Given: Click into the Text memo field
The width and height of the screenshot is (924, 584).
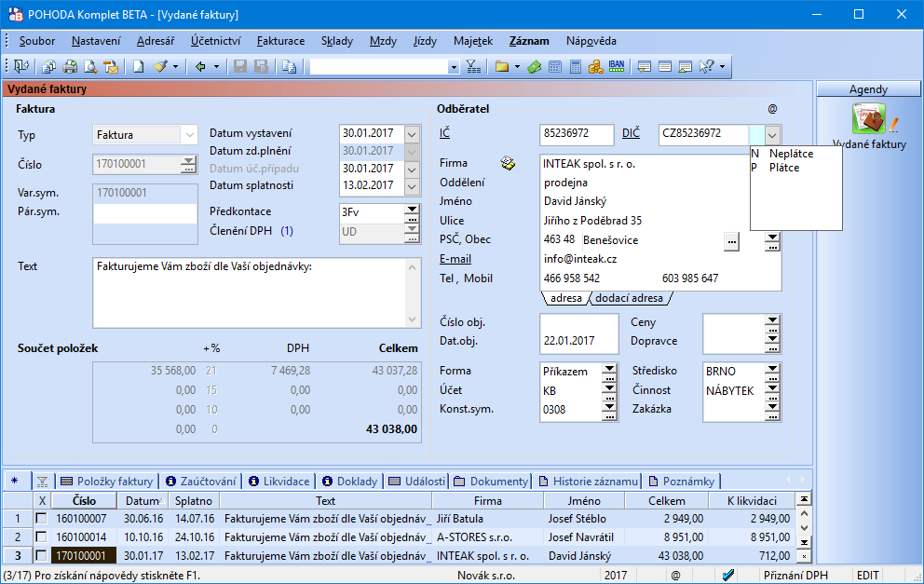Looking at the screenshot, I should [251, 292].
